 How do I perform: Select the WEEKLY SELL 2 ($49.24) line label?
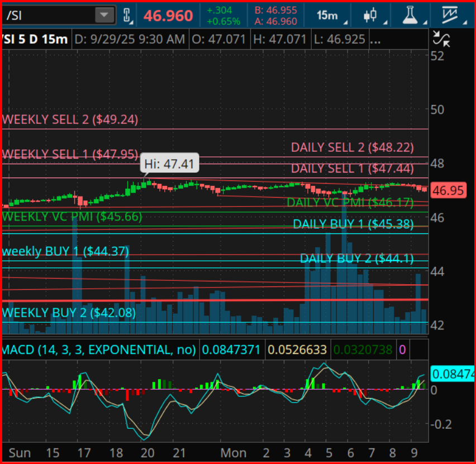pyautogui.click(x=70, y=119)
